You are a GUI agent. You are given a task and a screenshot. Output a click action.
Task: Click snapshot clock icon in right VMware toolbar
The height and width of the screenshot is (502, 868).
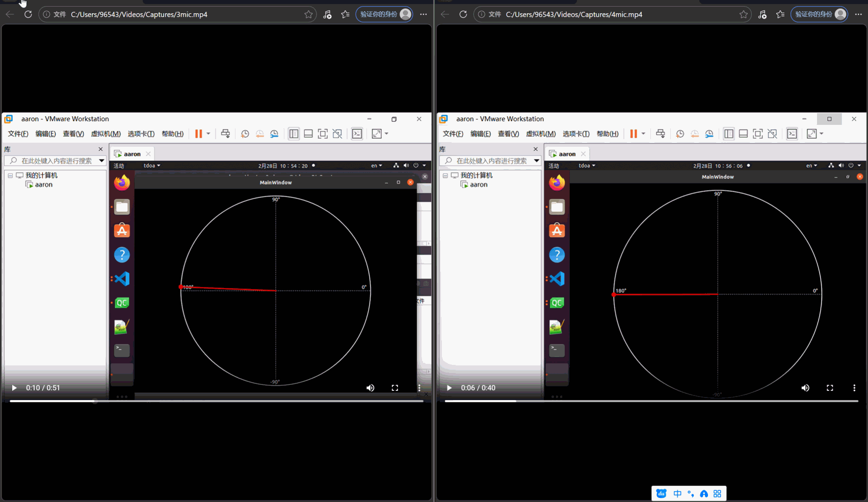coord(680,134)
